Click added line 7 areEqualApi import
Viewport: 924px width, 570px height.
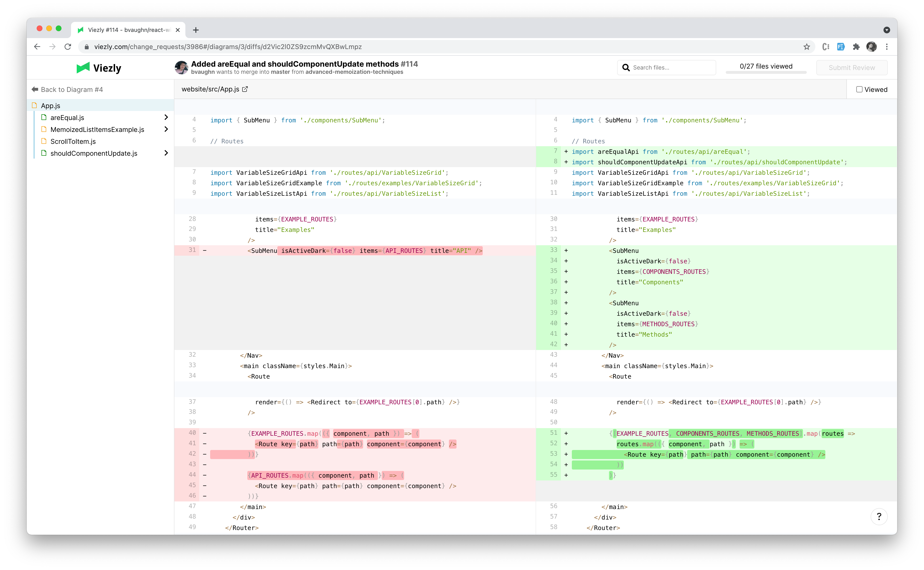(x=716, y=151)
